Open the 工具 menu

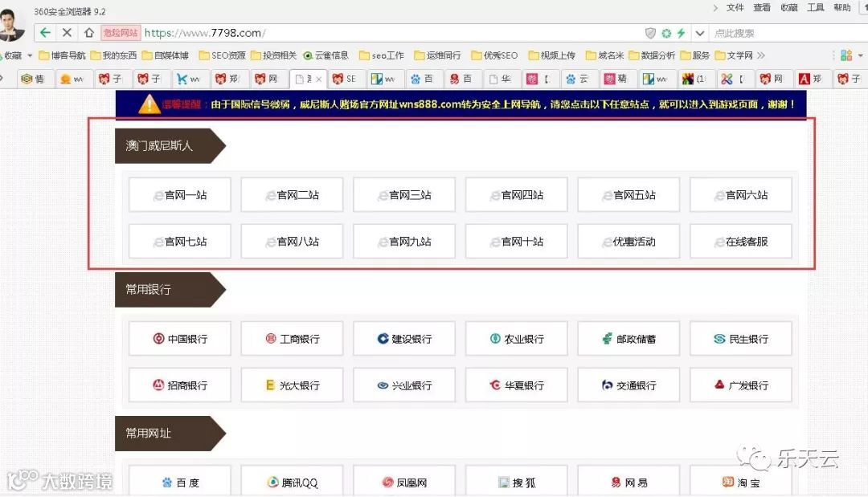pos(816,7)
